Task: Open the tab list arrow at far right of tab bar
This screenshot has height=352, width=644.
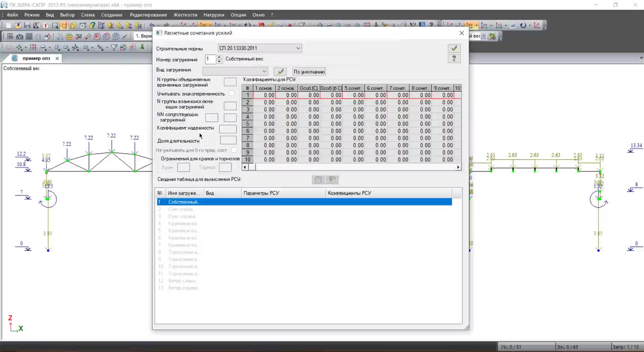Action: (x=641, y=58)
